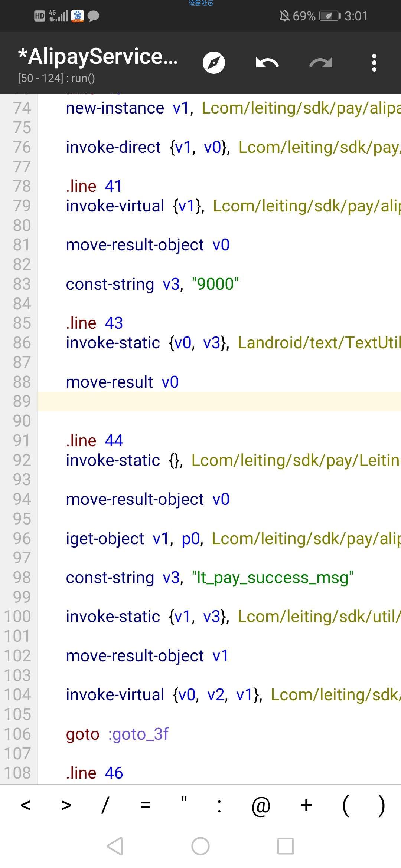Click the "9000" string constant
The width and height of the screenshot is (401, 868).
(215, 284)
